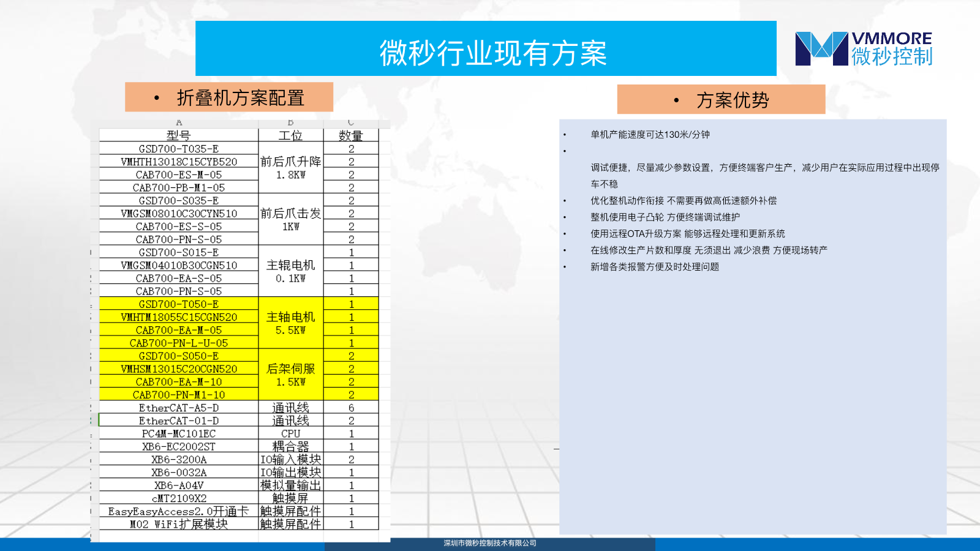
Task: Click the 模拟量输出 cell
Action: (291, 485)
